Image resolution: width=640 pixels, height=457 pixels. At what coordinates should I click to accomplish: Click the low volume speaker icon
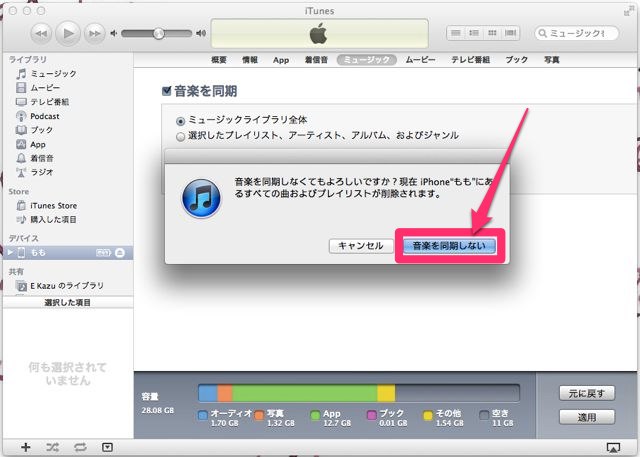pos(114,33)
